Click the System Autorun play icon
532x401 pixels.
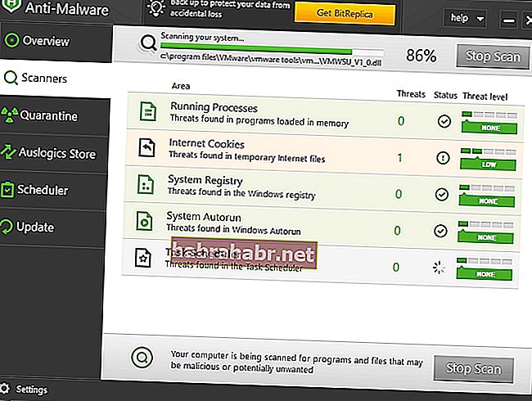pyautogui.click(x=144, y=221)
